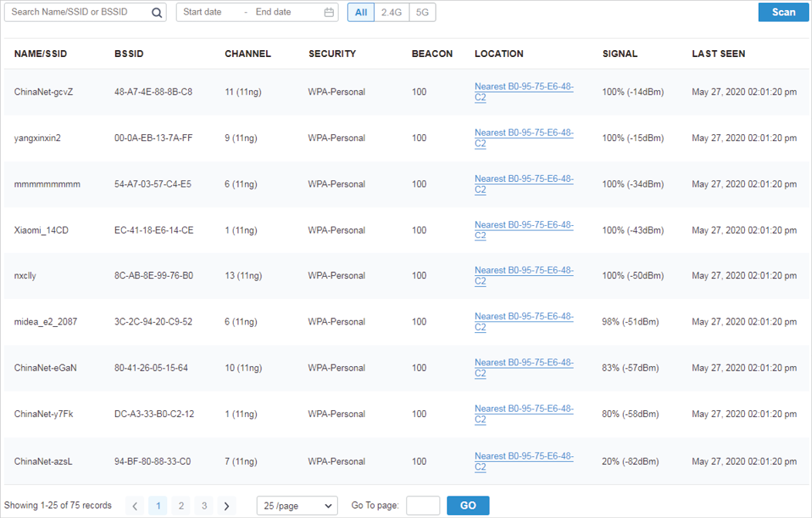Open location link for ChinaNet-eGaN
Image resolution: width=812 pixels, height=518 pixels.
click(524, 368)
